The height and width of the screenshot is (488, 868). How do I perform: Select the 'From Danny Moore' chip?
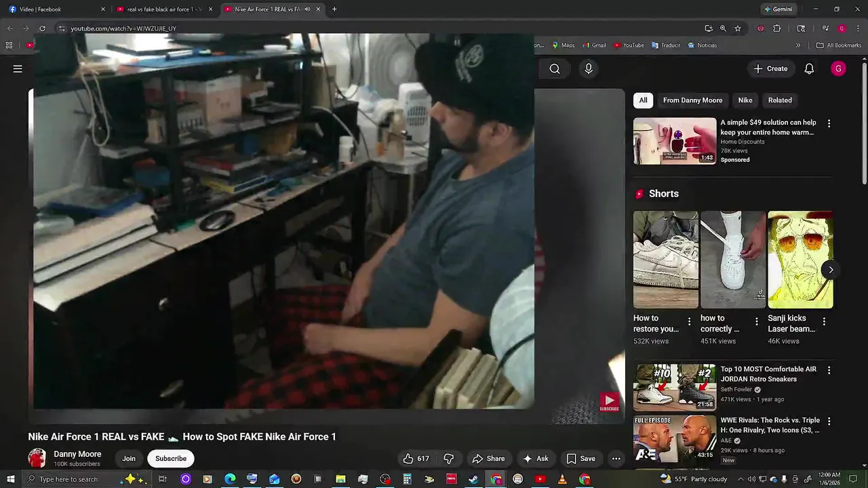pyautogui.click(x=692, y=100)
